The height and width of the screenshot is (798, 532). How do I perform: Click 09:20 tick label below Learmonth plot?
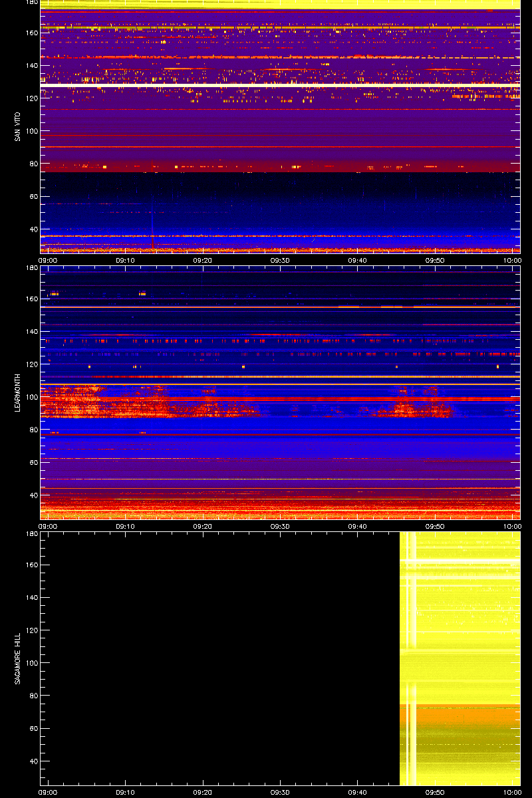(203, 526)
